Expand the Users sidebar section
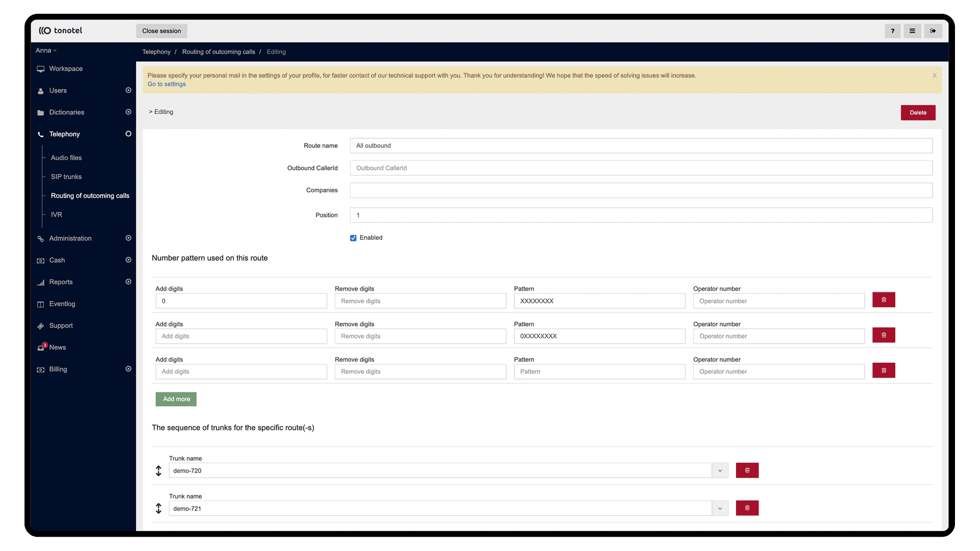This screenshot has height=551, width=980. (x=128, y=90)
